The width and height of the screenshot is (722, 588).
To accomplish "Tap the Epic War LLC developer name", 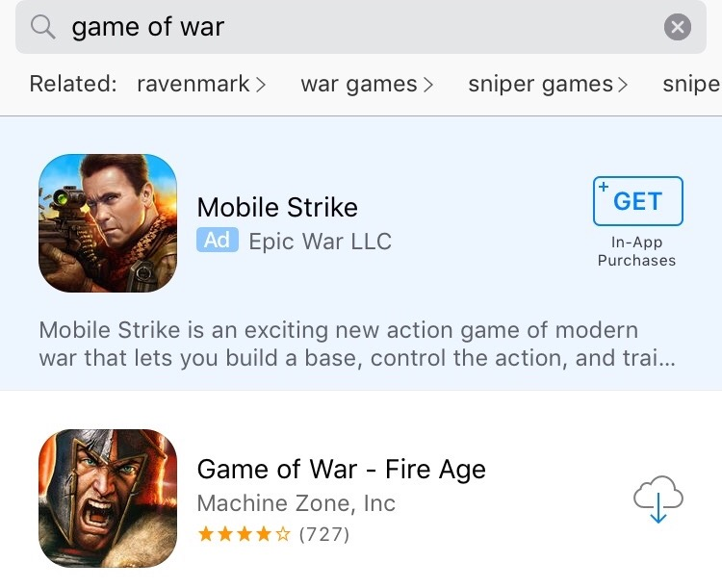I will point(320,242).
